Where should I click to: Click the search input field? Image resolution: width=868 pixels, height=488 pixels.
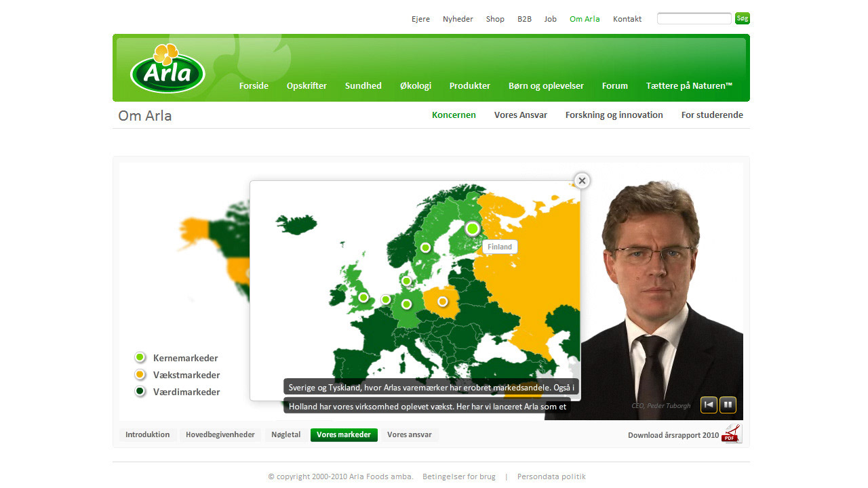[x=694, y=18]
